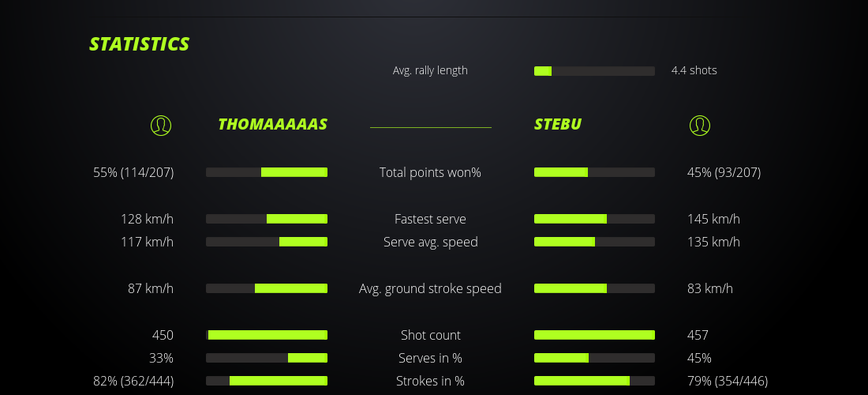Click Stebu player avatar icon
The image size is (868, 395).
point(700,125)
